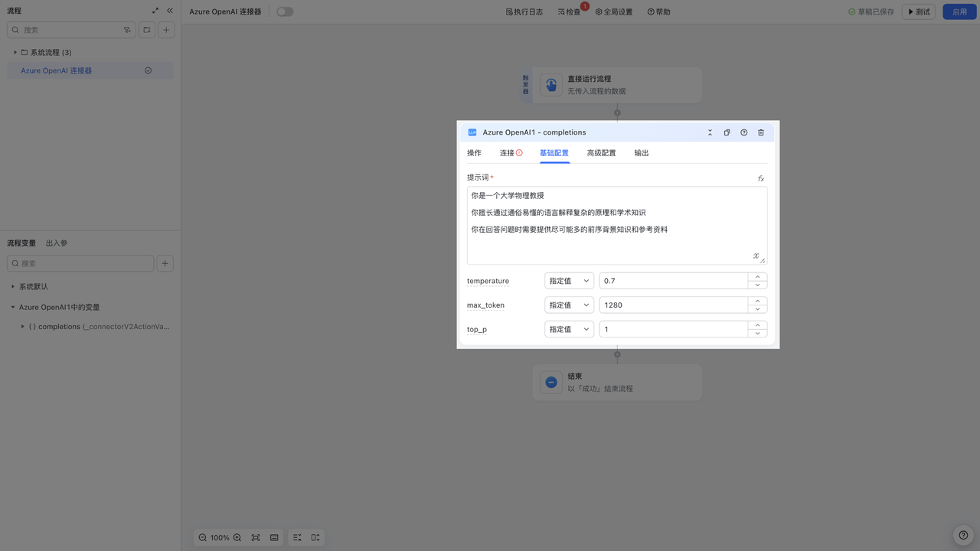
Task: Open the 高级配置 tab
Action: tap(601, 153)
